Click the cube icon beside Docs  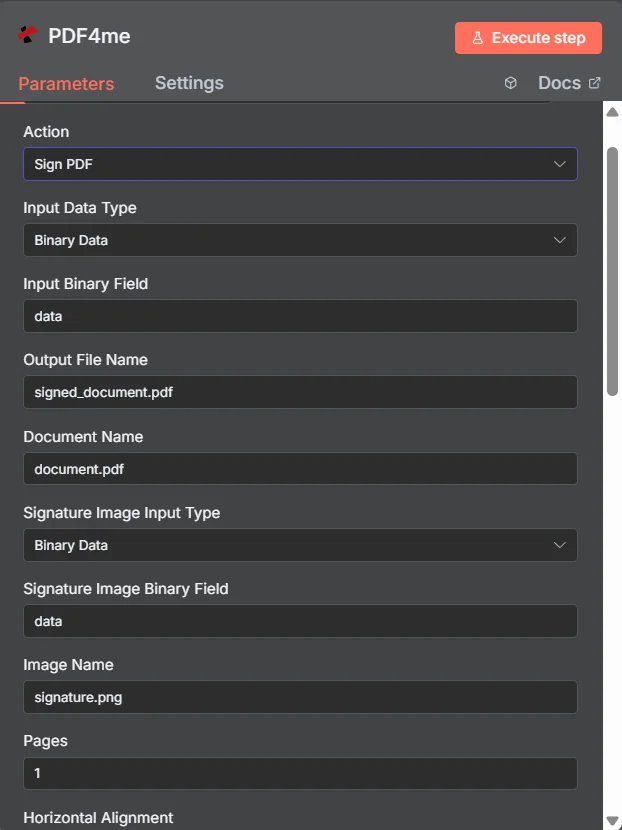(510, 83)
